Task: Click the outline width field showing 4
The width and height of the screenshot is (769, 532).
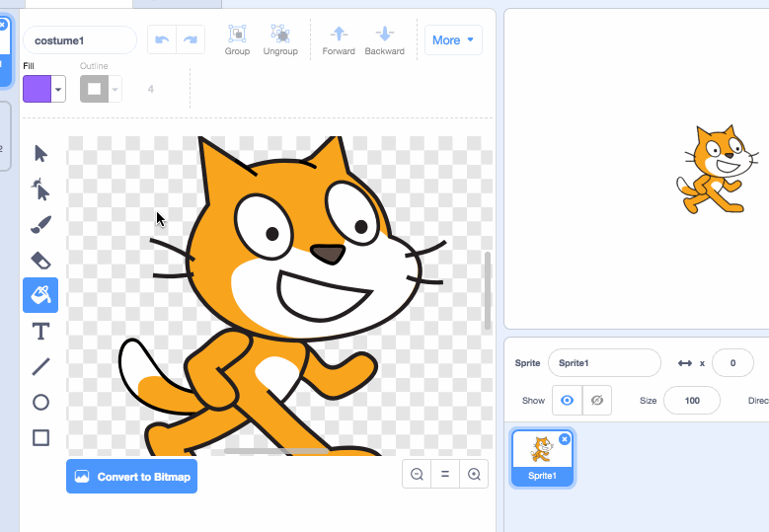Action: [151, 89]
